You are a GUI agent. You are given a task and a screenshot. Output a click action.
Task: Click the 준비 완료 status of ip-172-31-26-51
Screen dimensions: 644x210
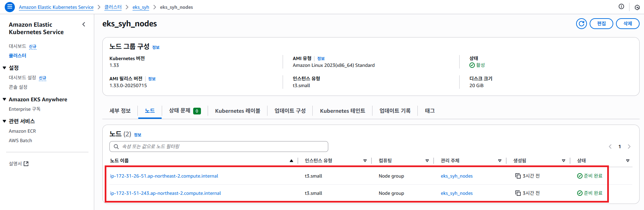click(x=590, y=176)
